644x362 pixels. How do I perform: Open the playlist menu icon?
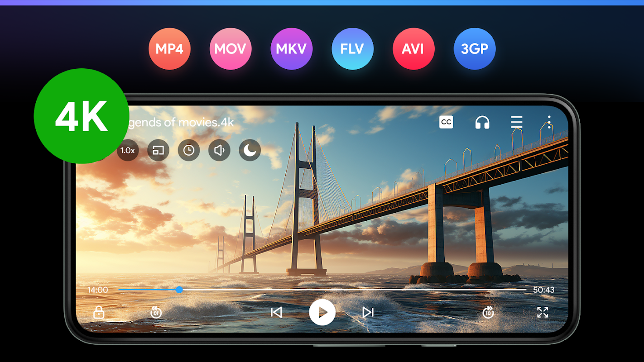517,122
